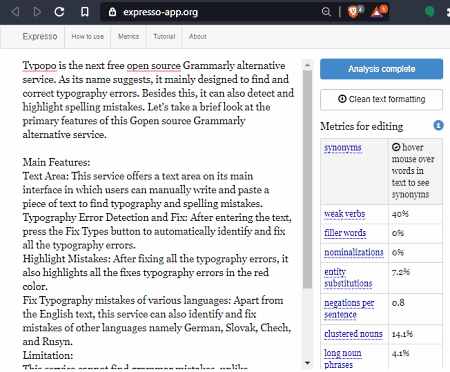This screenshot has height=372, width=450.
Task: Click the green circle extension icon
Action: 429,12
